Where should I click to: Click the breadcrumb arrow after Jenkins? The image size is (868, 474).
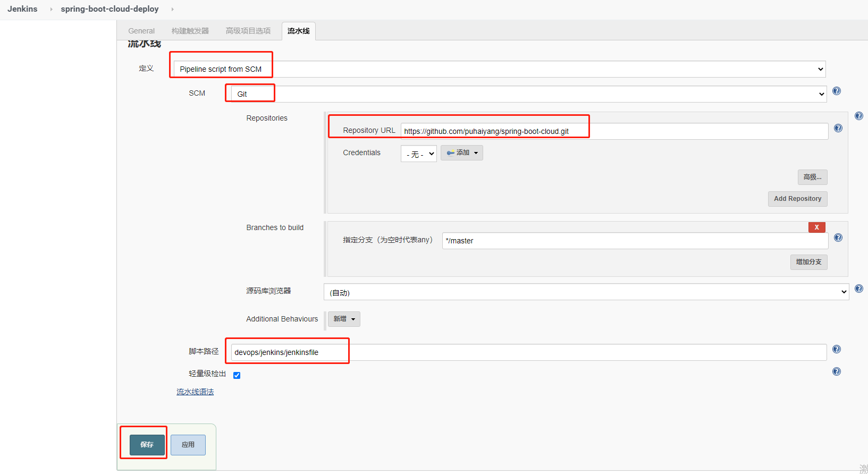(x=51, y=9)
